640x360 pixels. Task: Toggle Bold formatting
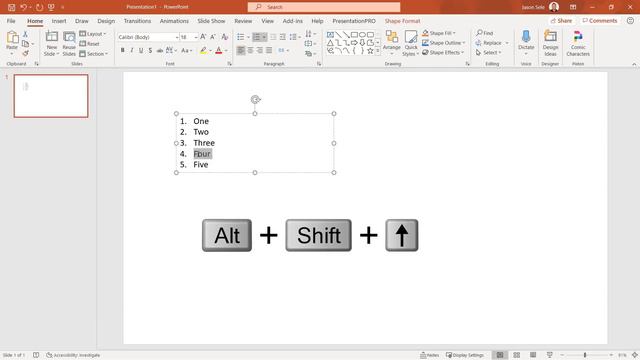[122, 50]
